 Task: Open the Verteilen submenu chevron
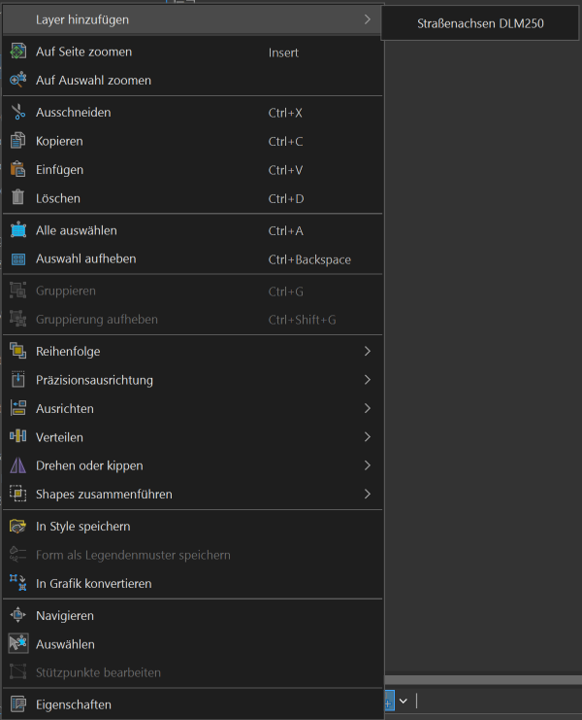(367, 437)
